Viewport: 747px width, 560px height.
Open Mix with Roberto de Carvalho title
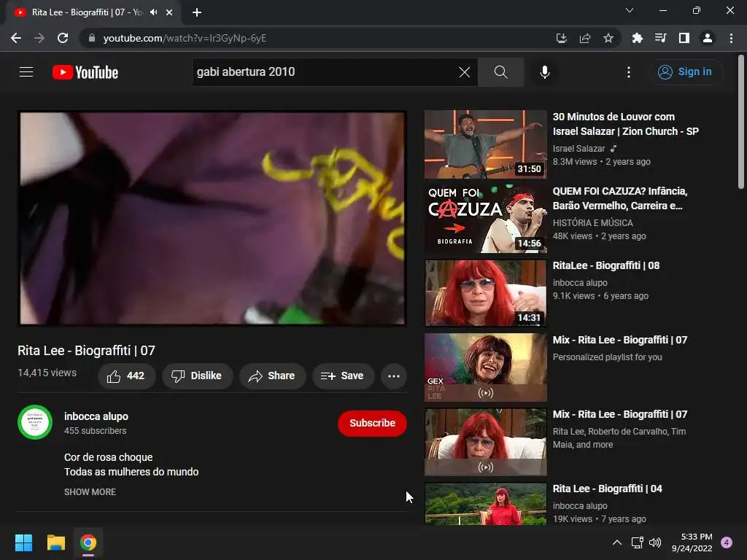tap(620, 414)
